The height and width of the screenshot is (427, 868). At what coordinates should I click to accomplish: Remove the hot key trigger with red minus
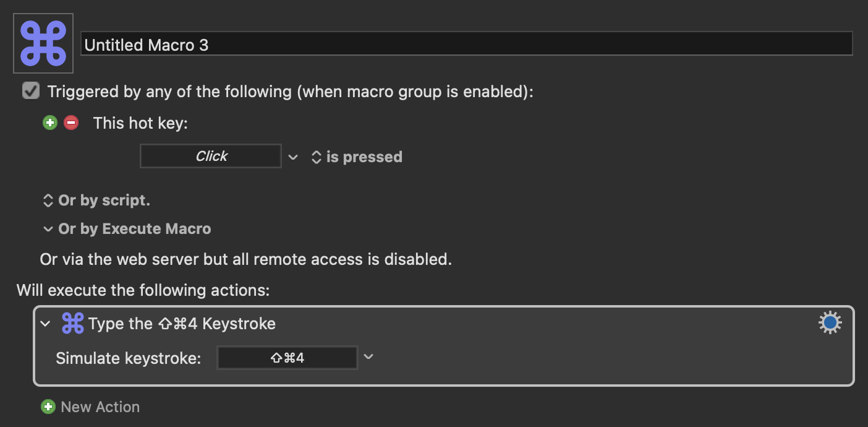[72, 123]
